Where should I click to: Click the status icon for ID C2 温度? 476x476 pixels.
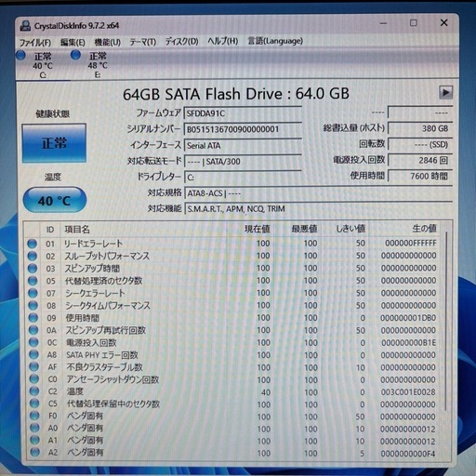click(x=34, y=391)
